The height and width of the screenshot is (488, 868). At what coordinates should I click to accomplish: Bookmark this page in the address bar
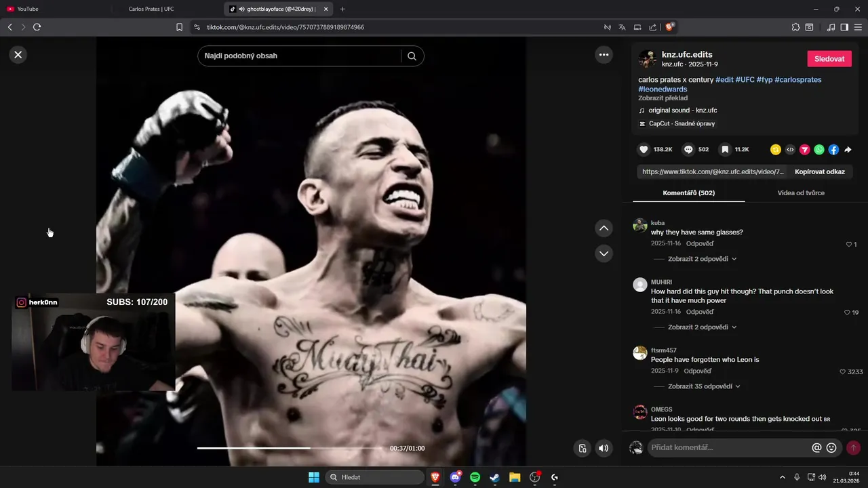(x=179, y=27)
